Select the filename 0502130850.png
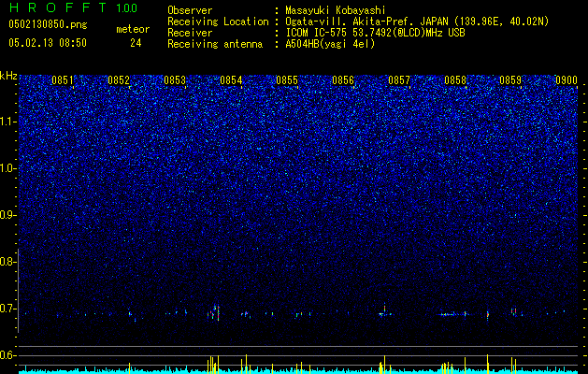588x374 pixels. click(x=48, y=24)
